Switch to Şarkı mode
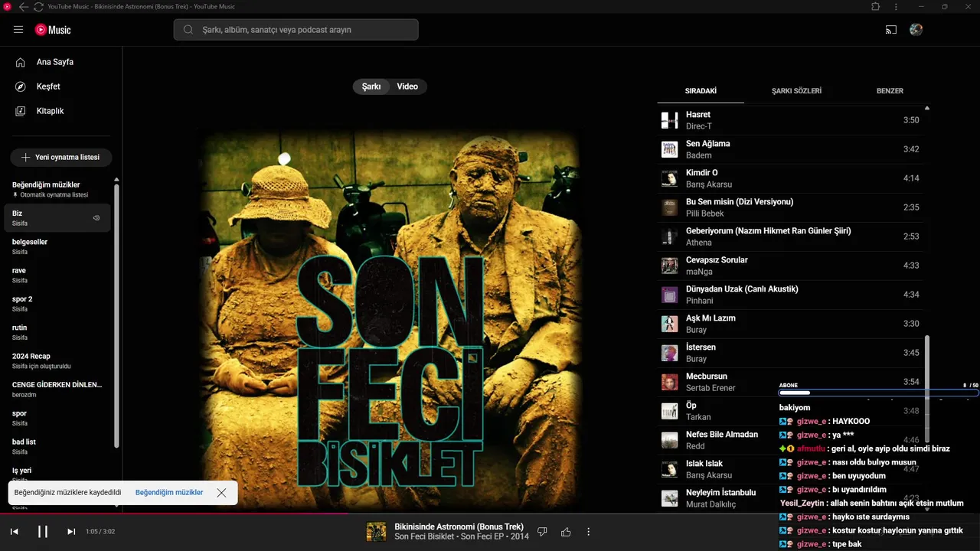 pyautogui.click(x=371, y=86)
